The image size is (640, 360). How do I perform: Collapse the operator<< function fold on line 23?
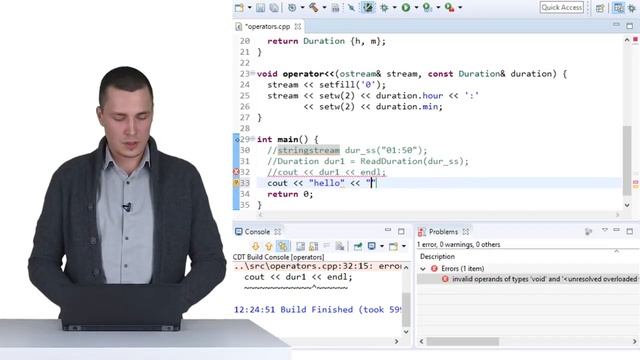click(x=253, y=73)
